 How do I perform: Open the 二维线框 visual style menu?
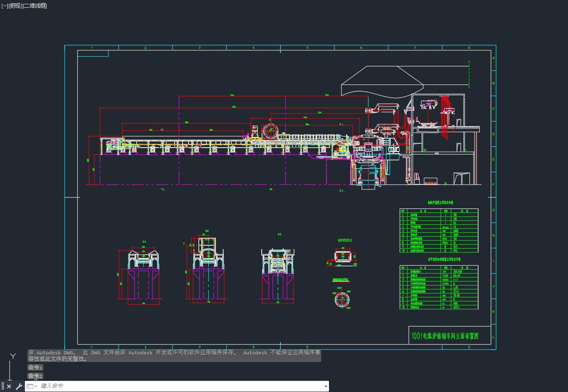(35, 6)
